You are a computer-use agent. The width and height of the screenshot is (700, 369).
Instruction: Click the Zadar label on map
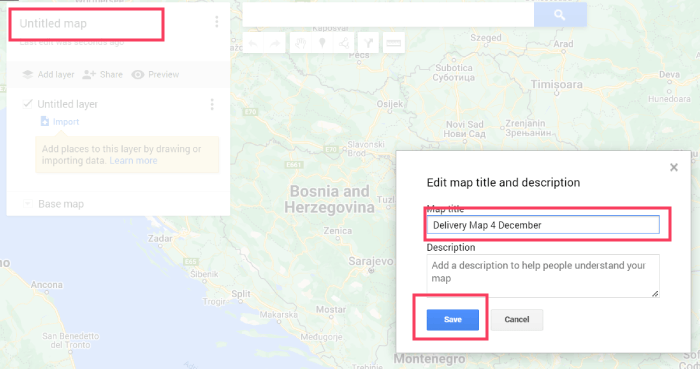(160, 239)
